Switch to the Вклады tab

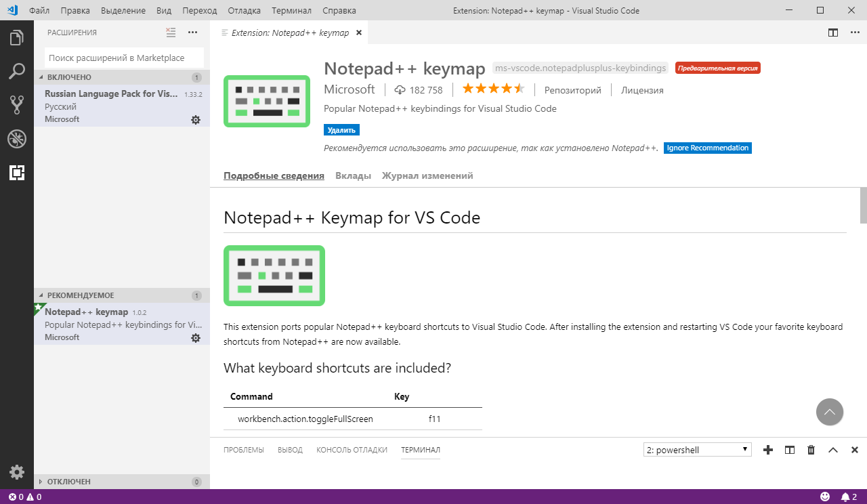tap(353, 176)
